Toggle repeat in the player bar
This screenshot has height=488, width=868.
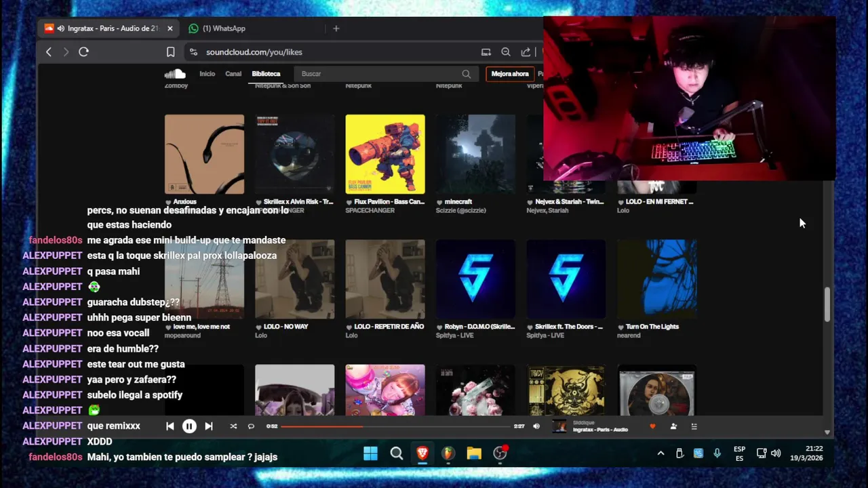[251, 426]
